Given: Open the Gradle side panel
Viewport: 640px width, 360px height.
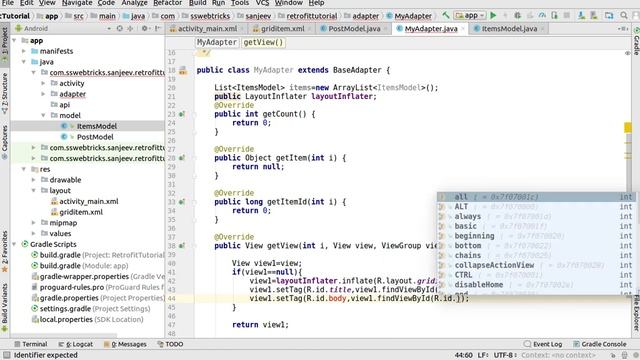Looking at the screenshot, I should [x=636, y=41].
